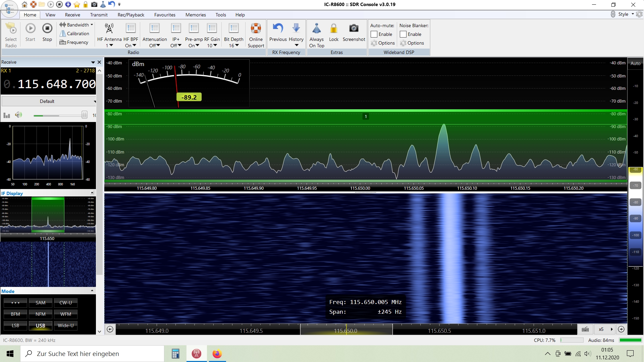Image resolution: width=644 pixels, height=362 pixels.
Task: Open RF Gain 10 dropdown arrow
Action: tap(215, 45)
